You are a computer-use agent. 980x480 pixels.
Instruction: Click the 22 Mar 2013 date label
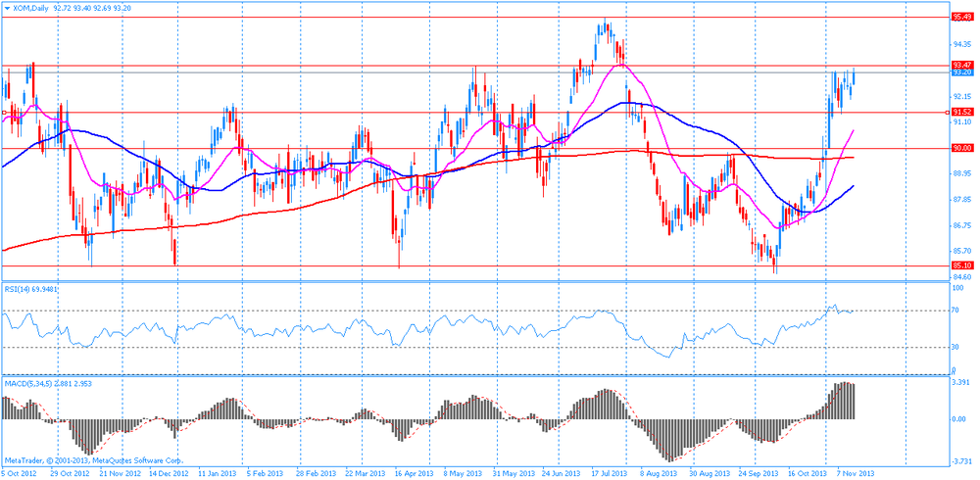pyautogui.click(x=364, y=474)
